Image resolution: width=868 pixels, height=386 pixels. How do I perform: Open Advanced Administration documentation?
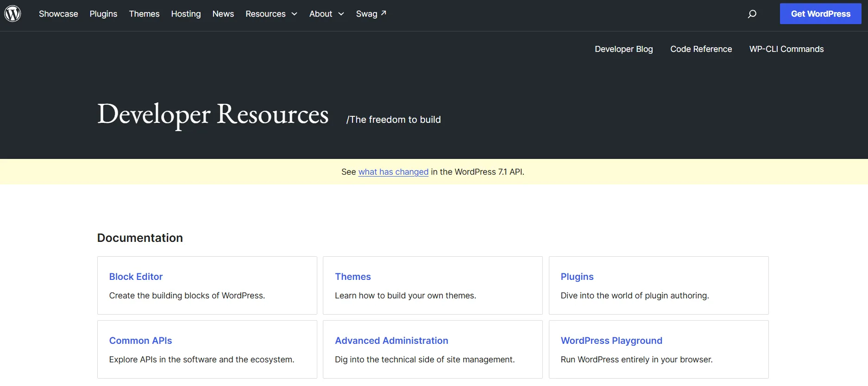tap(391, 341)
